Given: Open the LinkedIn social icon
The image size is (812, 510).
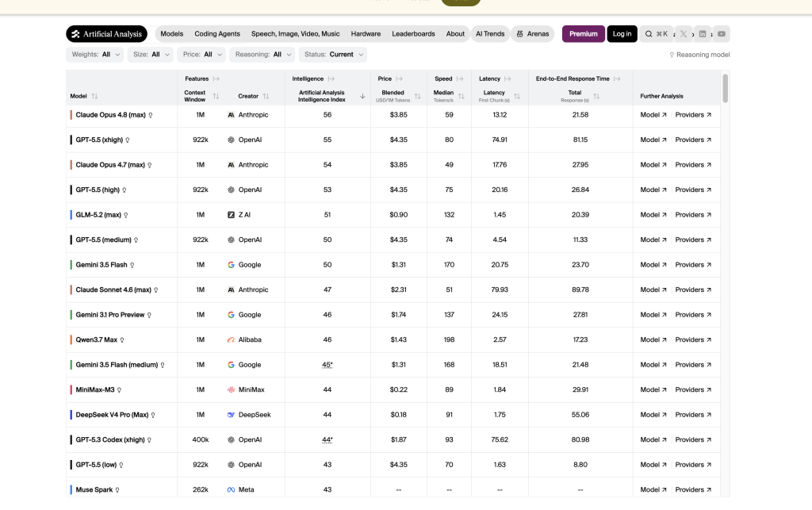Looking at the screenshot, I should click(703, 34).
